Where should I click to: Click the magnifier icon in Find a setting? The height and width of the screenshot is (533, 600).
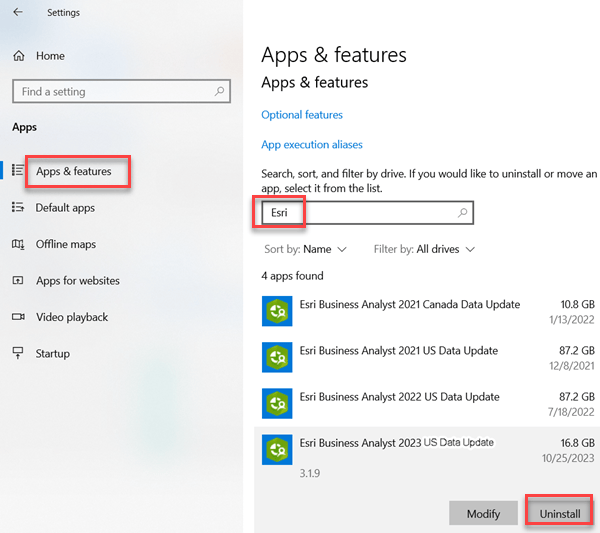coord(219,91)
